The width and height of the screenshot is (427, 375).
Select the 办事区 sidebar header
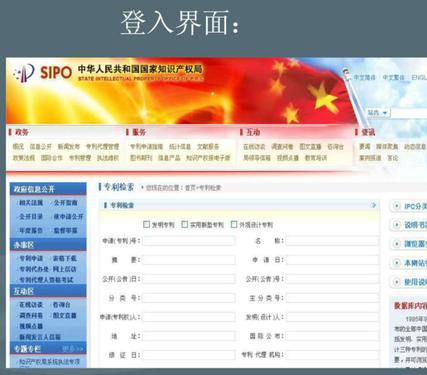click(x=48, y=245)
